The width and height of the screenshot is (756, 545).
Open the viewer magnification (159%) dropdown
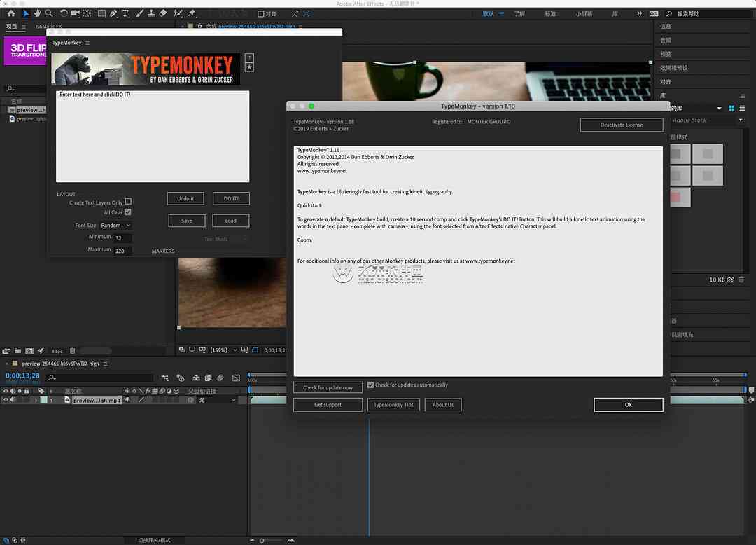pyautogui.click(x=223, y=350)
